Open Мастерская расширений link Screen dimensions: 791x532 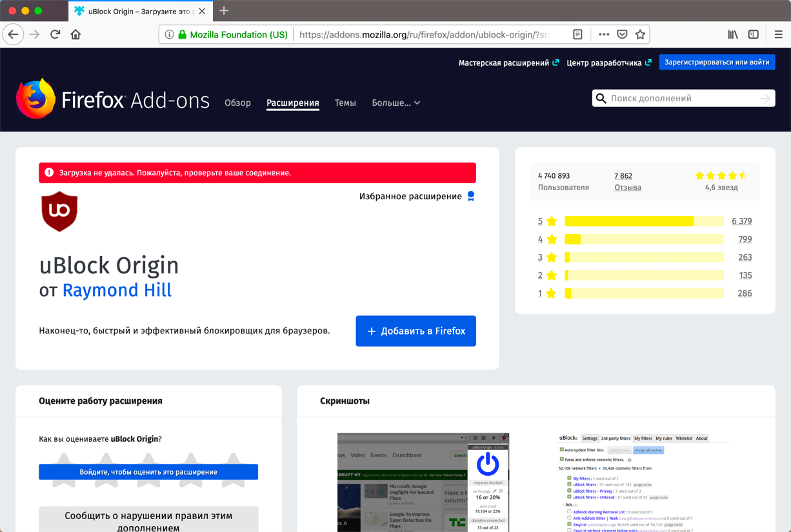[x=508, y=63]
